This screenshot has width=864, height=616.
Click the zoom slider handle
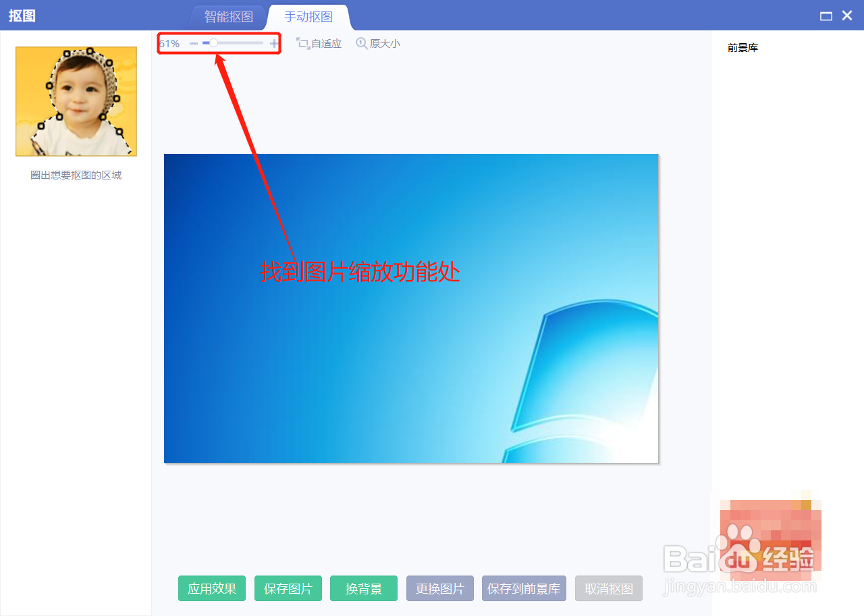click(213, 43)
